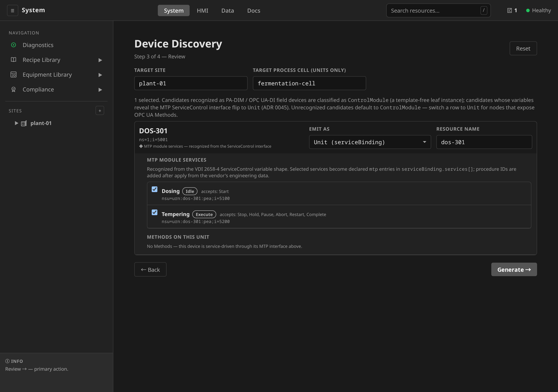
Task: Switch to the System tab
Action: (174, 10)
